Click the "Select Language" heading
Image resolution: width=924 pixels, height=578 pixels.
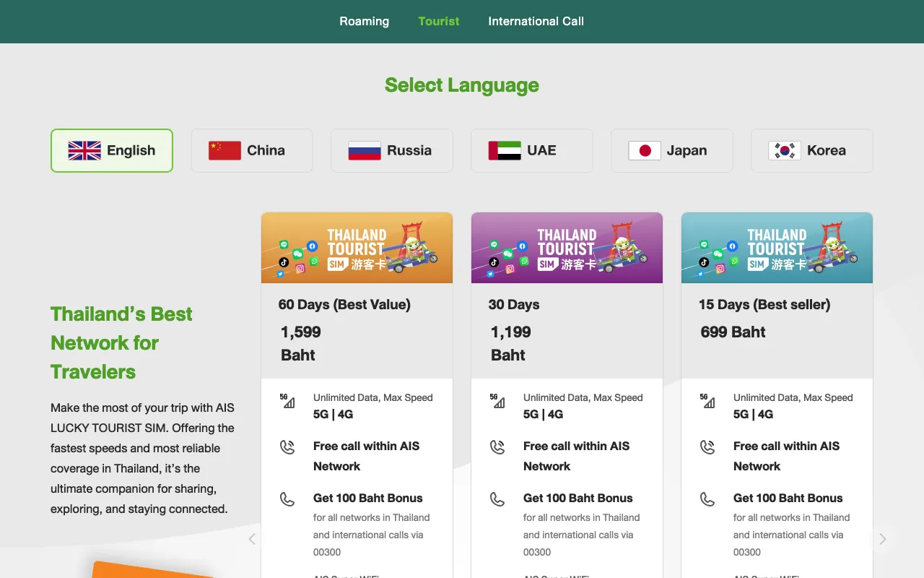tap(462, 85)
